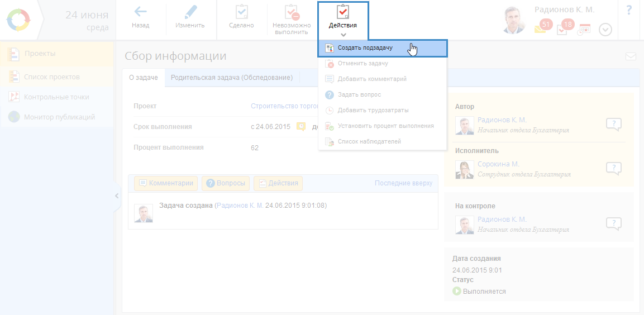Open user menu chevron near Радионов К. М.
This screenshot has width=644, height=315.
point(605,30)
